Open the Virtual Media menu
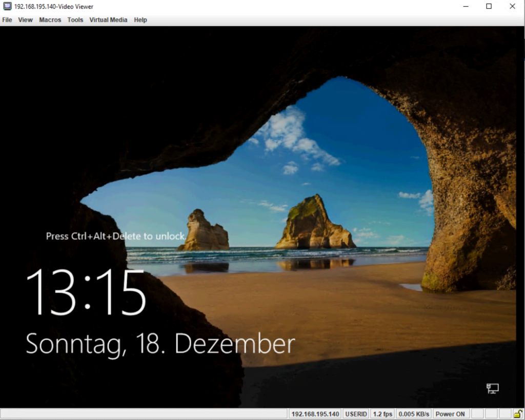The width and height of the screenshot is (525, 420). [x=108, y=20]
